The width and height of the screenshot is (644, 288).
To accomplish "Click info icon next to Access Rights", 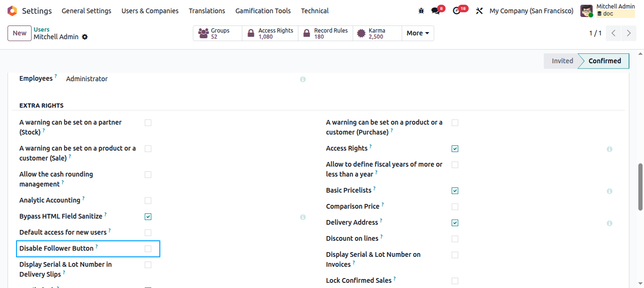I will pyautogui.click(x=609, y=149).
